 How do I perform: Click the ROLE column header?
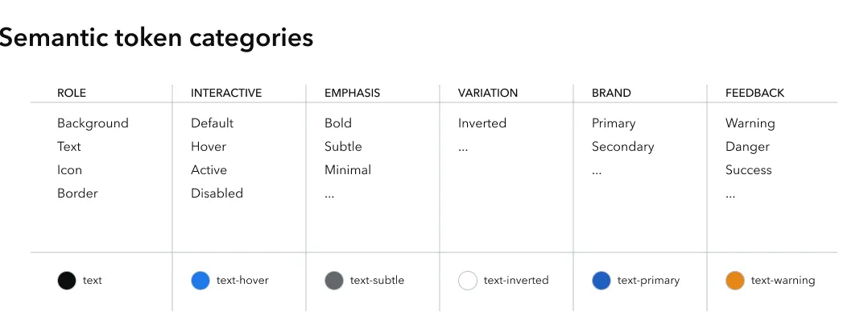(x=72, y=93)
